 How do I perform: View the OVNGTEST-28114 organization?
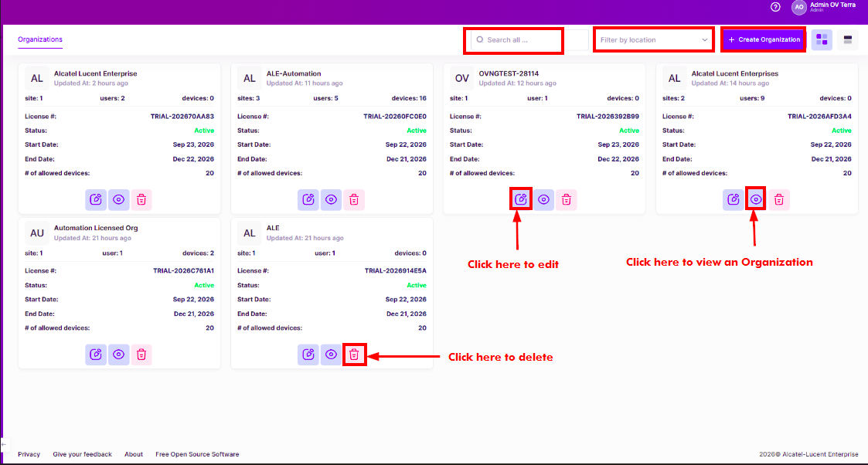pos(543,199)
